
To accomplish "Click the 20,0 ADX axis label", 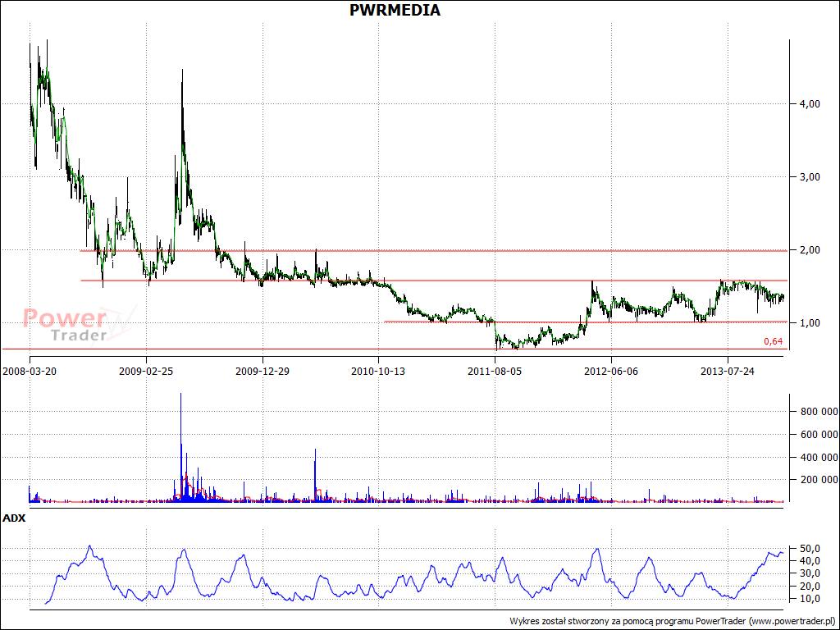I will 810,586.
